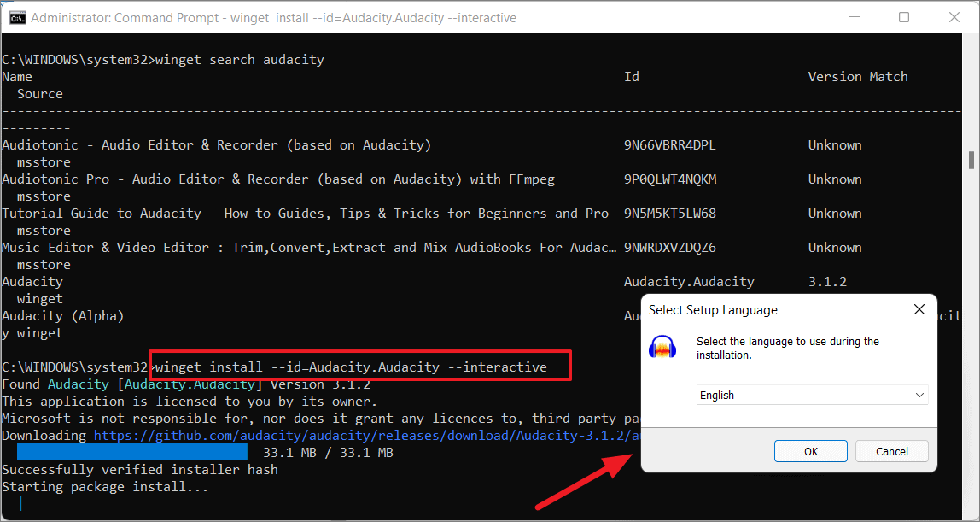Click the version '3.1.2' in search results
Screen dimensions: 980x522
pos(827,282)
